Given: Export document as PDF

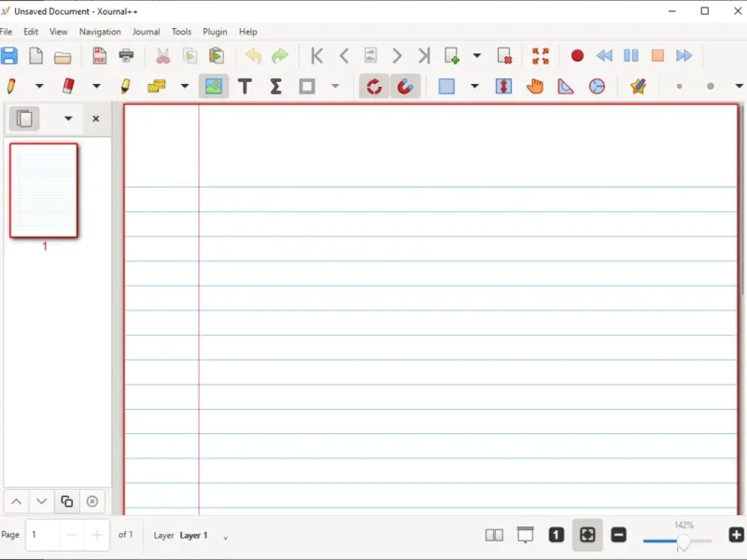Looking at the screenshot, I should 99,56.
